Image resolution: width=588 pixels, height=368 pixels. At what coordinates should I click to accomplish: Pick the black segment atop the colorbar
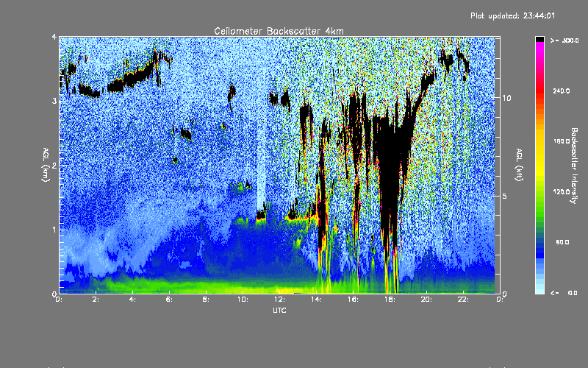tap(539, 39)
